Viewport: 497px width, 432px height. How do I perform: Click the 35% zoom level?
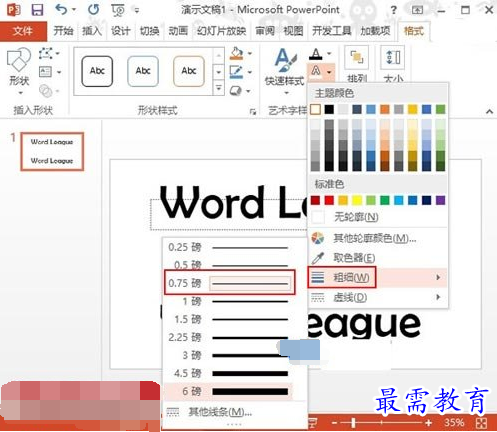coord(454,423)
